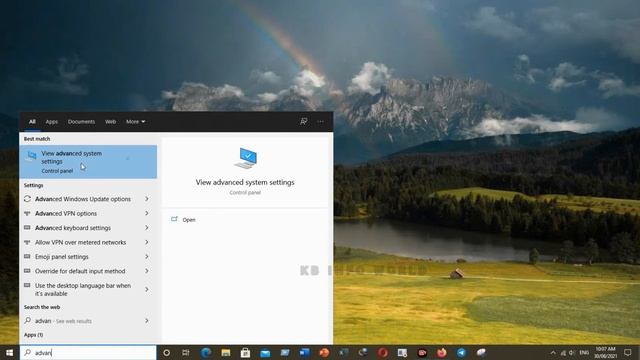Click the large computer icon in preview pane
This screenshot has width=640, height=360.
[246, 158]
